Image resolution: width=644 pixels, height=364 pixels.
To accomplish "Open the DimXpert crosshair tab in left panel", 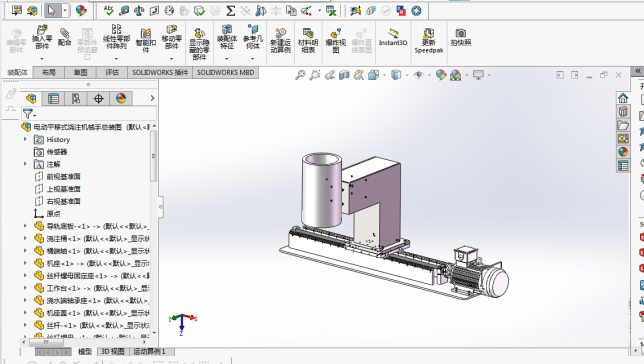I will coord(99,98).
